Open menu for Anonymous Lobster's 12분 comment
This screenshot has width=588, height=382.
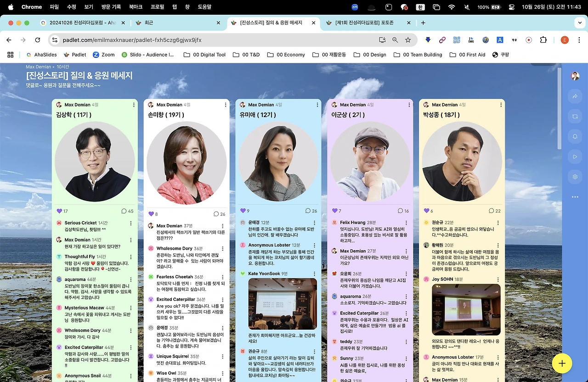(x=315, y=245)
